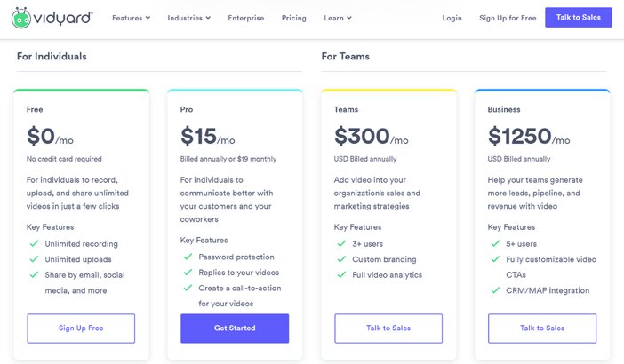Click the Login link
This screenshot has width=624, height=364.
coord(452,18)
